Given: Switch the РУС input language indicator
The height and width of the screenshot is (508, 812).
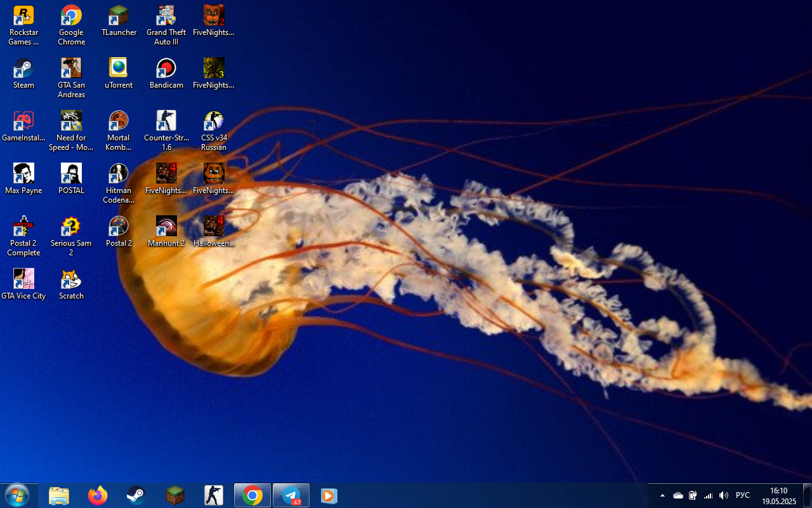Looking at the screenshot, I should [742, 495].
